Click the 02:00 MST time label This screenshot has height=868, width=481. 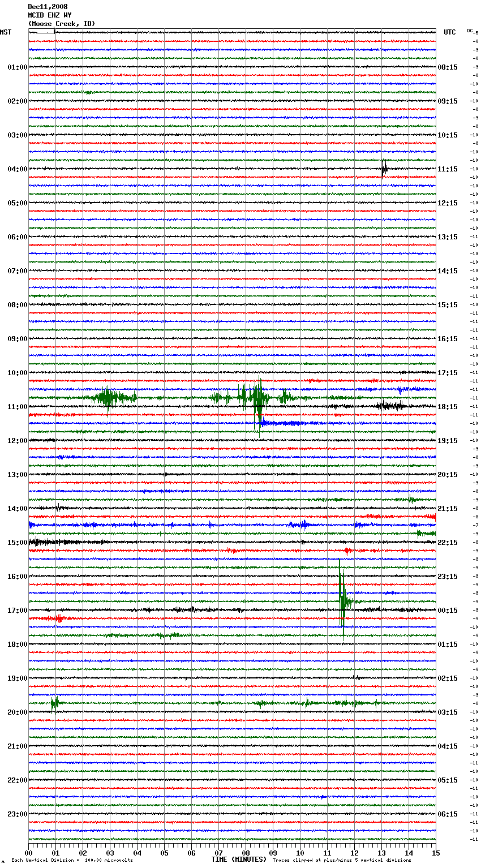coord(18,101)
